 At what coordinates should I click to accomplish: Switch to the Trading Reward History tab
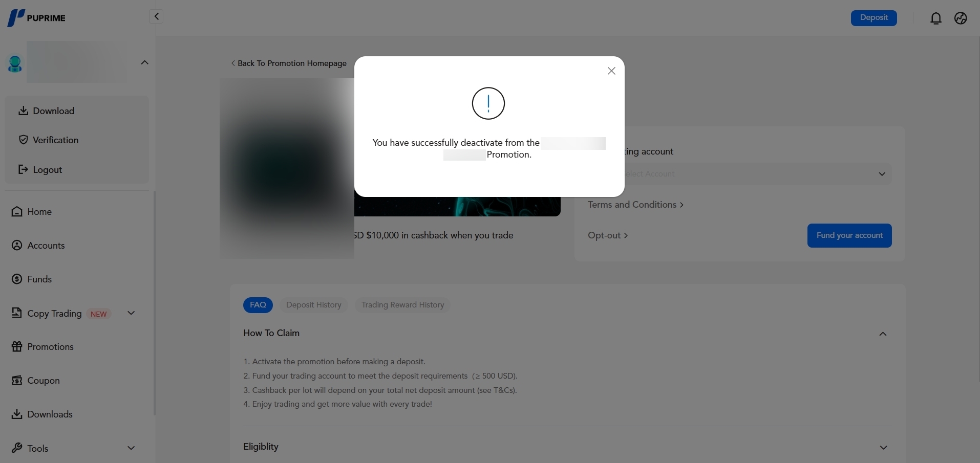402,305
